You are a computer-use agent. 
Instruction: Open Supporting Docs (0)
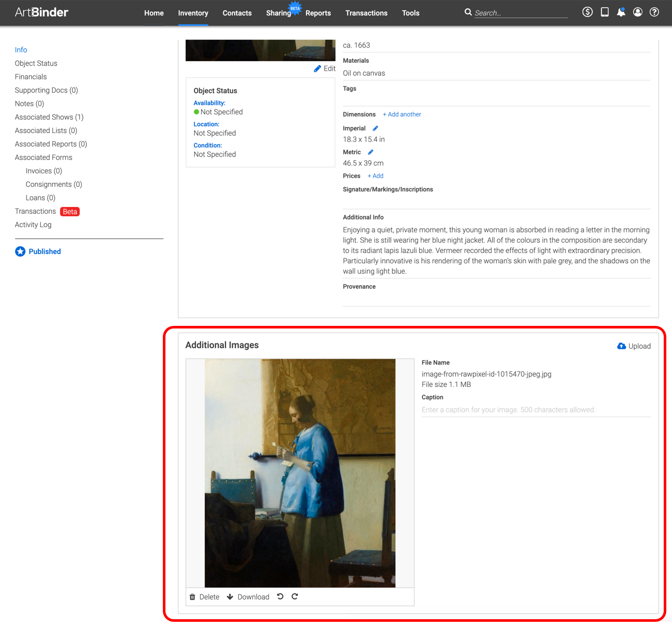(x=47, y=90)
